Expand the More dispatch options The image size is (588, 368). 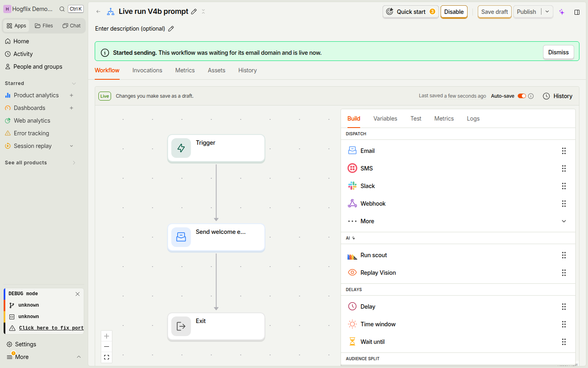click(x=458, y=221)
